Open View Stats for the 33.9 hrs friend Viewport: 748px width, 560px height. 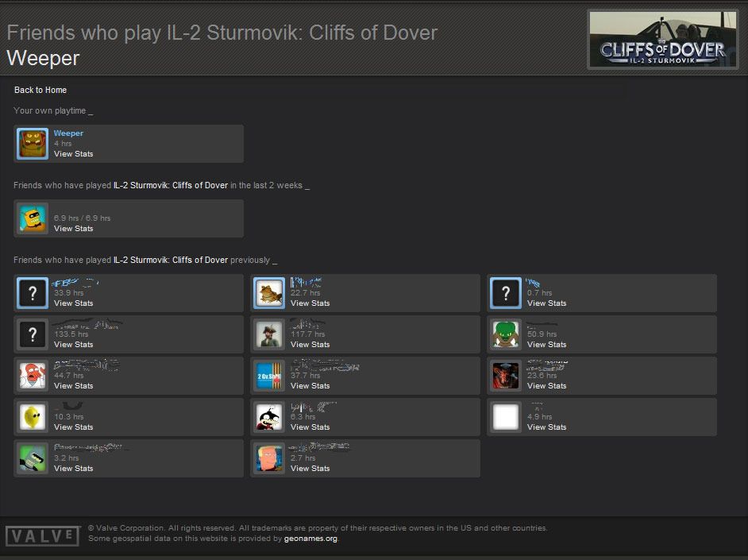click(x=73, y=303)
